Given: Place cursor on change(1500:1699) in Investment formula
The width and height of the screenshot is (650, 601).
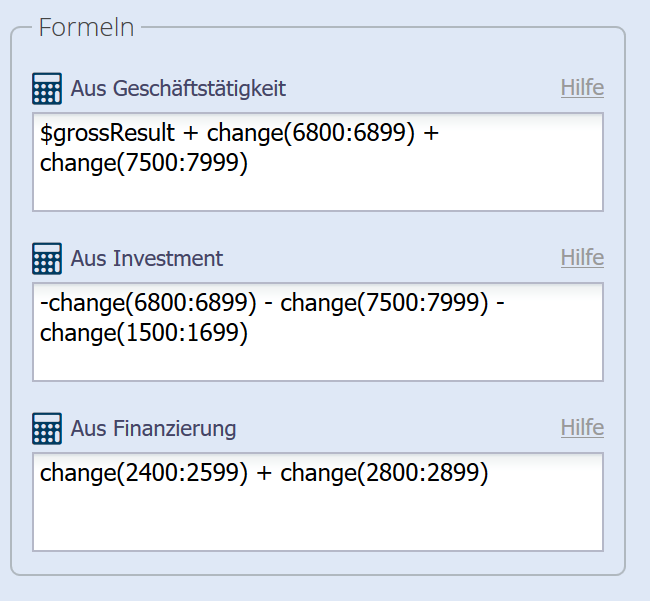Looking at the screenshot, I should coord(143,333).
